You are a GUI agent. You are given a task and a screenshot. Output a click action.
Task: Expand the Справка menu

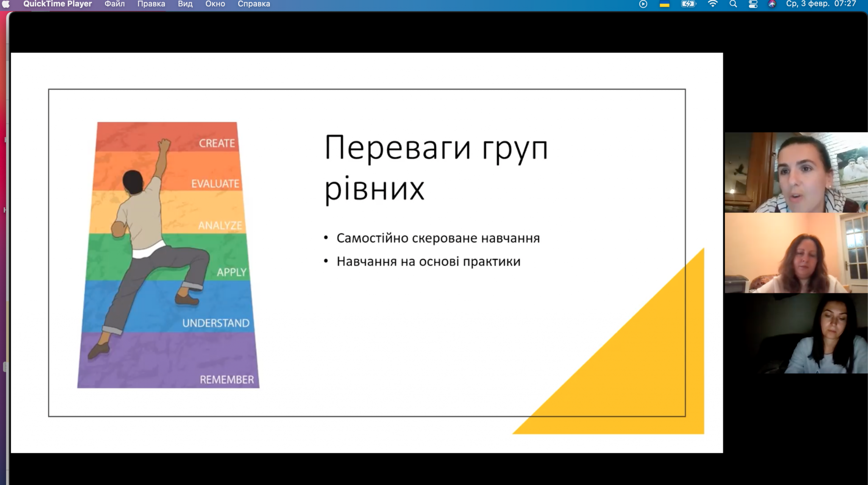coord(253,4)
